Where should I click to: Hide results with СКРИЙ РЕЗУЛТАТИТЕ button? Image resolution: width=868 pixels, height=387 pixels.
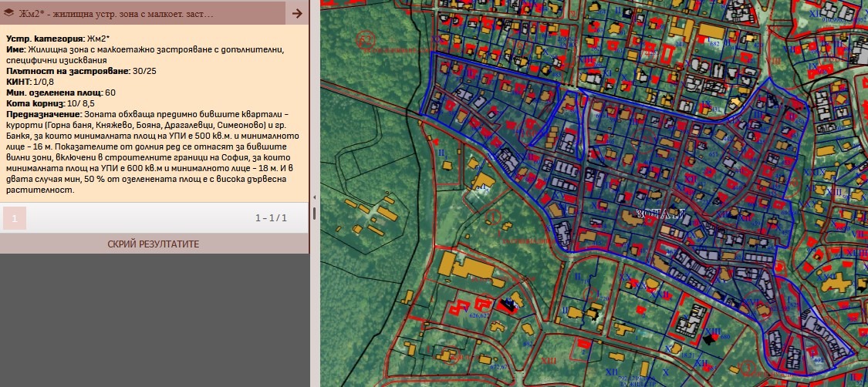[154, 244]
